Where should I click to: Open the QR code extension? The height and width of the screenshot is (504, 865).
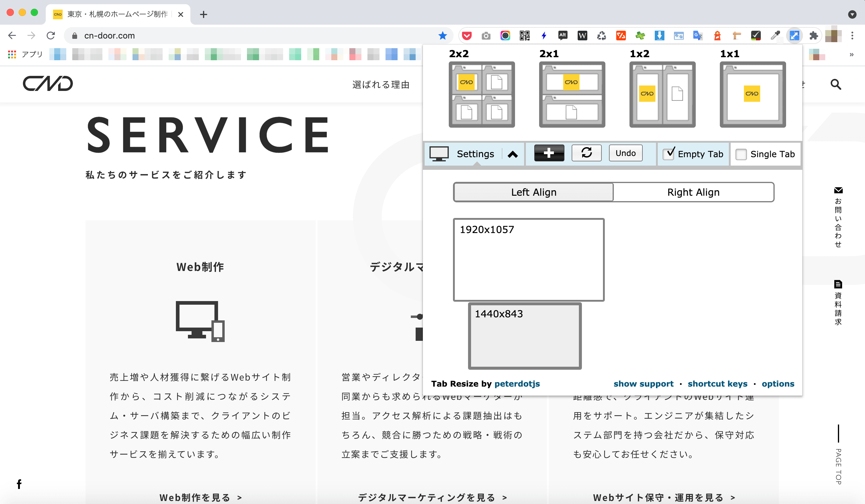524,36
